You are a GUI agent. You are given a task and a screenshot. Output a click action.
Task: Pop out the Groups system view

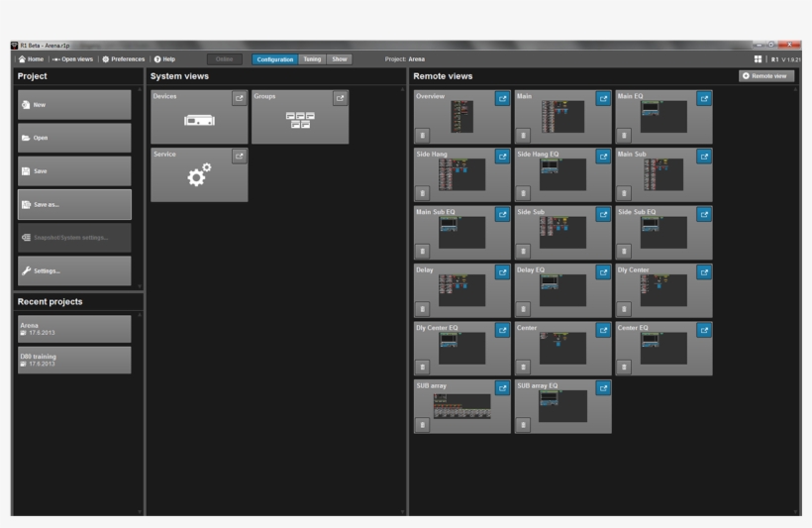pos(341,98)
